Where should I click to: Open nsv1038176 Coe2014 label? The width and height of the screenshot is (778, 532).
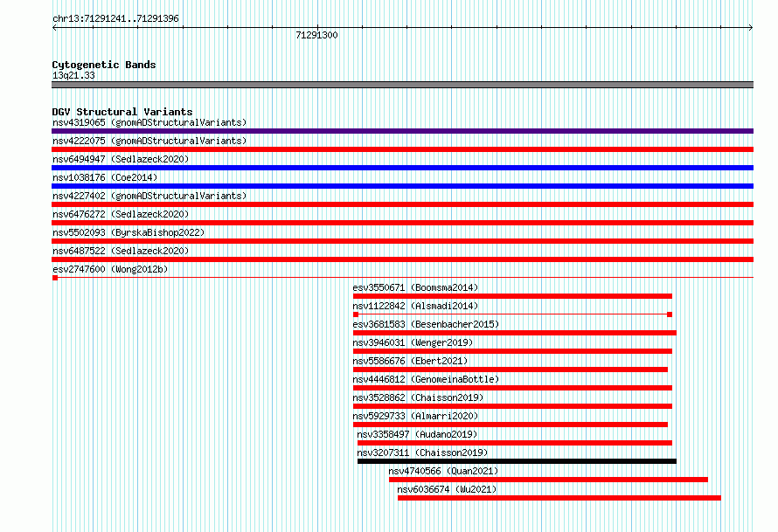point(105,177)
